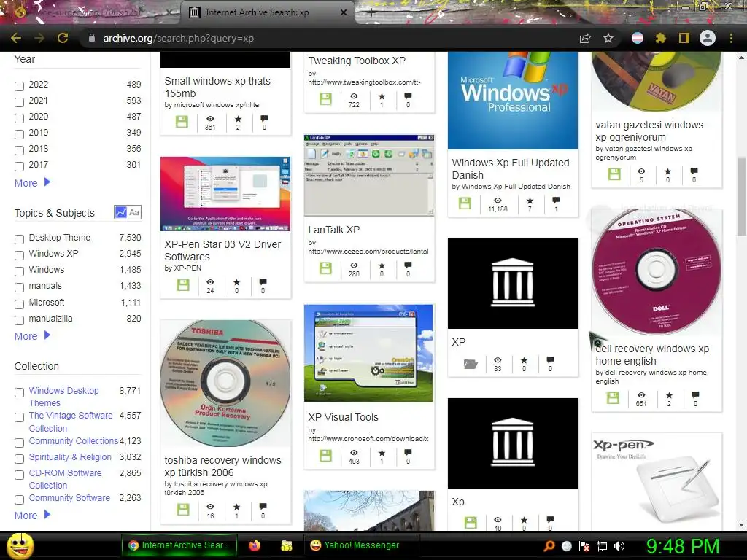Open the browser side panel icon
Screen dimensions: 747x560
[684, 38]
